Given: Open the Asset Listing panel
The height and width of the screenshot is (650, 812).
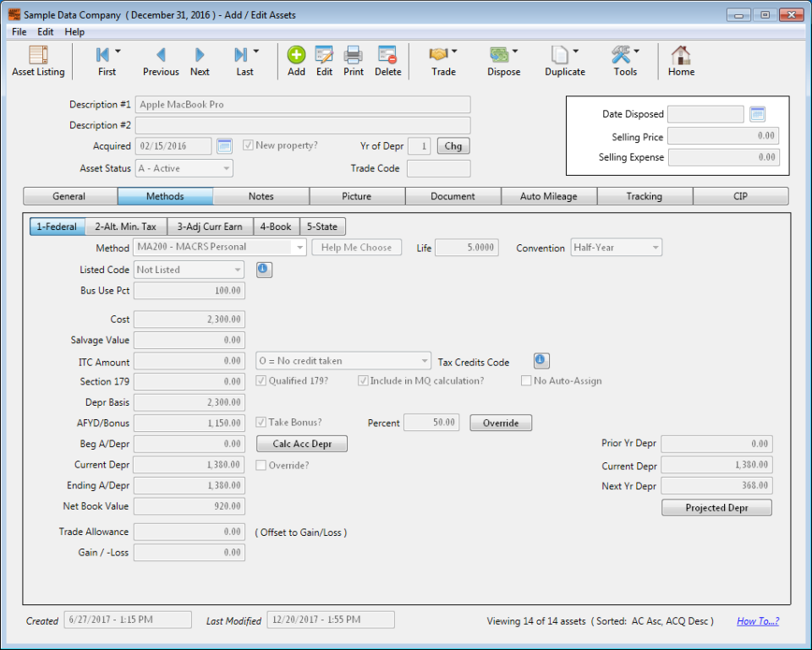Looking at the screenshot, I should pos(38,61).
